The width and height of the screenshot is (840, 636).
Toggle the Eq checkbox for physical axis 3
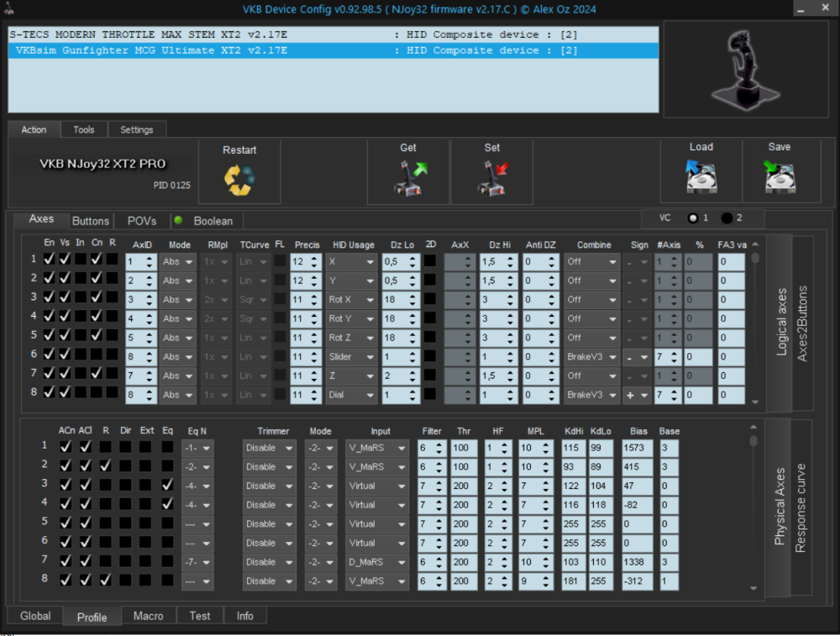click(x=168, y=486)
